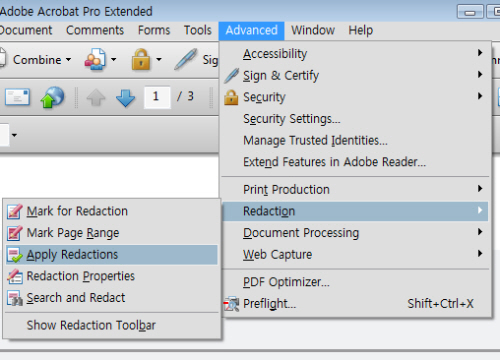Viewport: 500px width, 360px height.
Task: Minimize the Acrobat window
Action: [470, 12]
